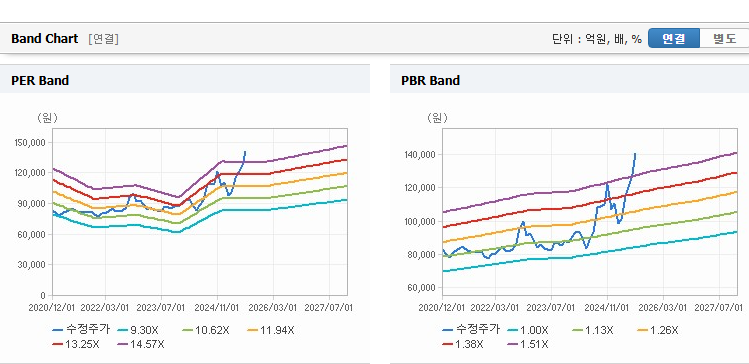Click the 30,000 axis label on PER chart
The width and height of the screenshot is (749, 364).
pos(32,265)
